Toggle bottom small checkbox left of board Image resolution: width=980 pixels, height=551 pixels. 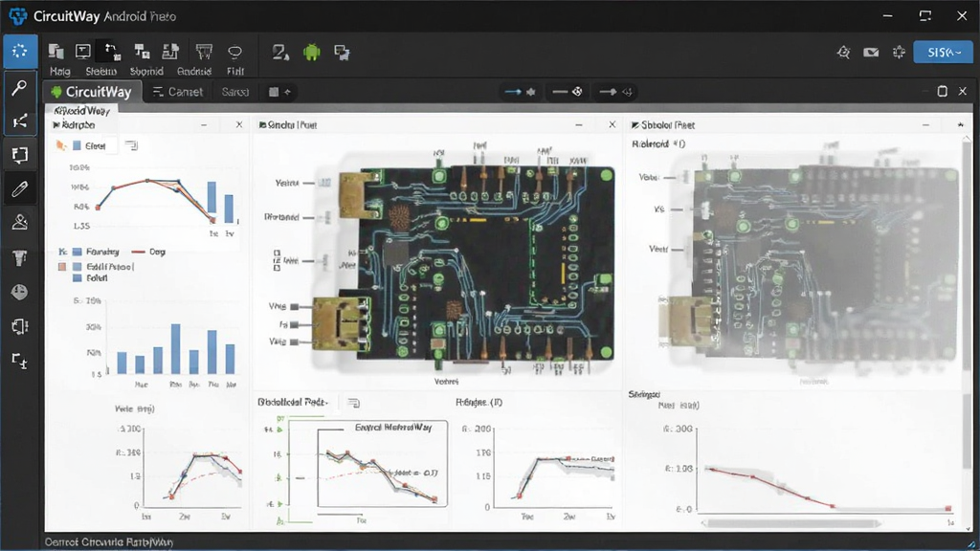point(277,268)
